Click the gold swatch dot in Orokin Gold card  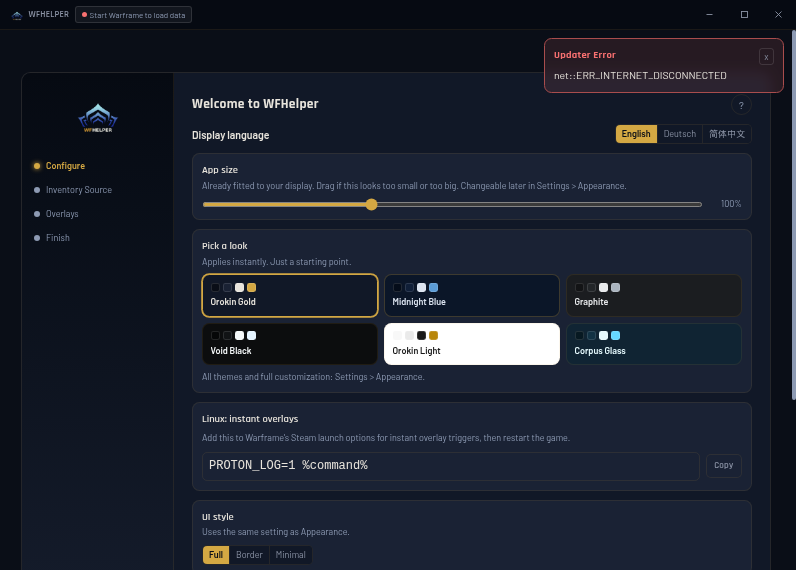[251, 288]
